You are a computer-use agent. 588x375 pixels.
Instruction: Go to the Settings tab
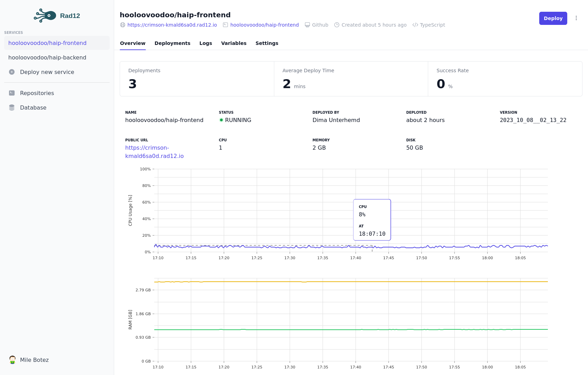click(x=267, y=43)
